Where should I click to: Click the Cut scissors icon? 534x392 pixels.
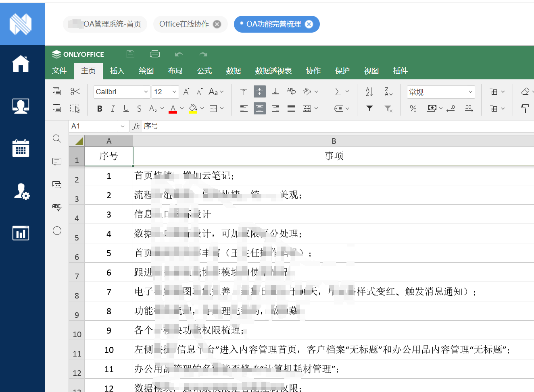pos(75,91)
